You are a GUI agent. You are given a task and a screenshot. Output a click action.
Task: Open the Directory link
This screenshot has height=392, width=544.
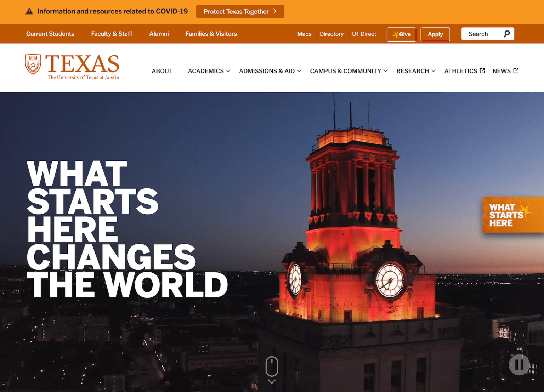[x=331, y=34]
